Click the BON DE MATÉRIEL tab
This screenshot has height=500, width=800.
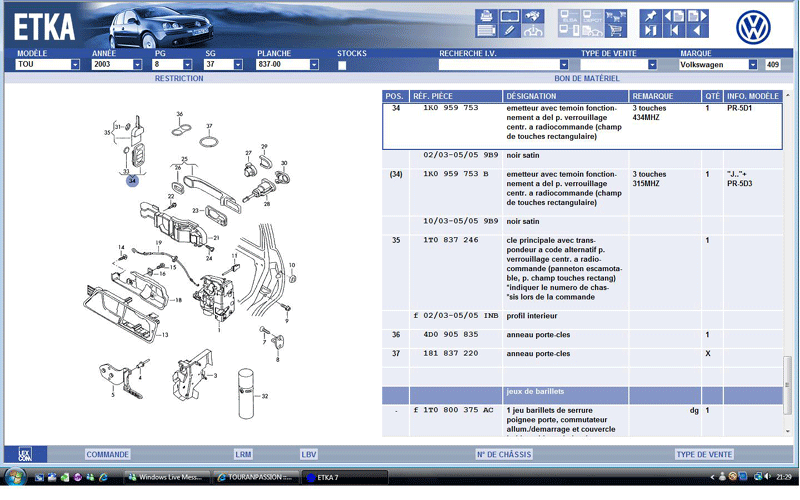[x=587, y=79]
